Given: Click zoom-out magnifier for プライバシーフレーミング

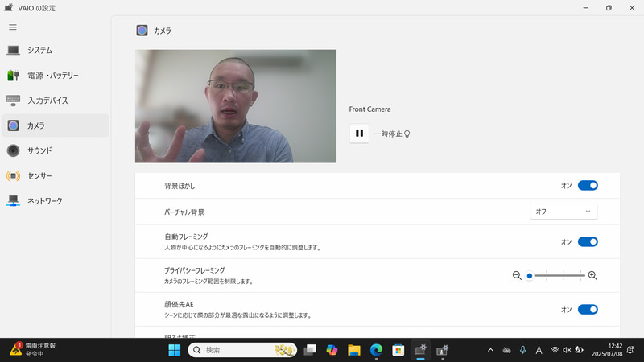Looking at the screenshot, I should [x=517, y=275].
